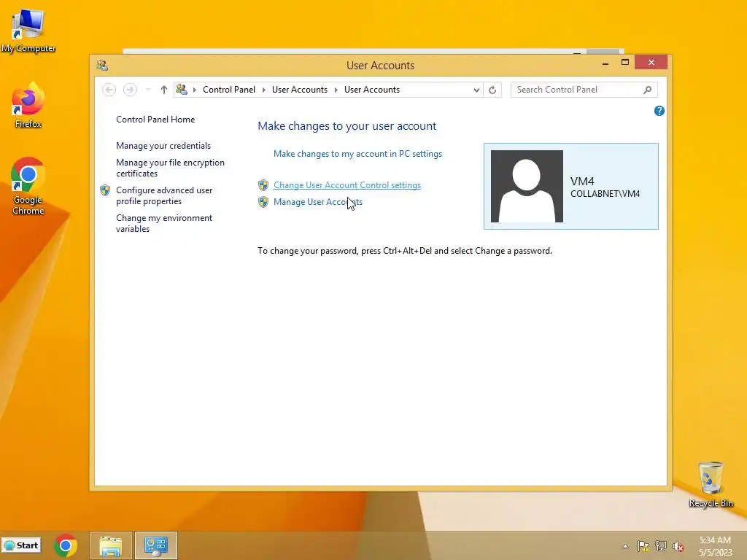Image resolution: width=747 pixels, height=560 pixels.
Task: Click the Start button on taskbar
Action: [x=21, y=545]
